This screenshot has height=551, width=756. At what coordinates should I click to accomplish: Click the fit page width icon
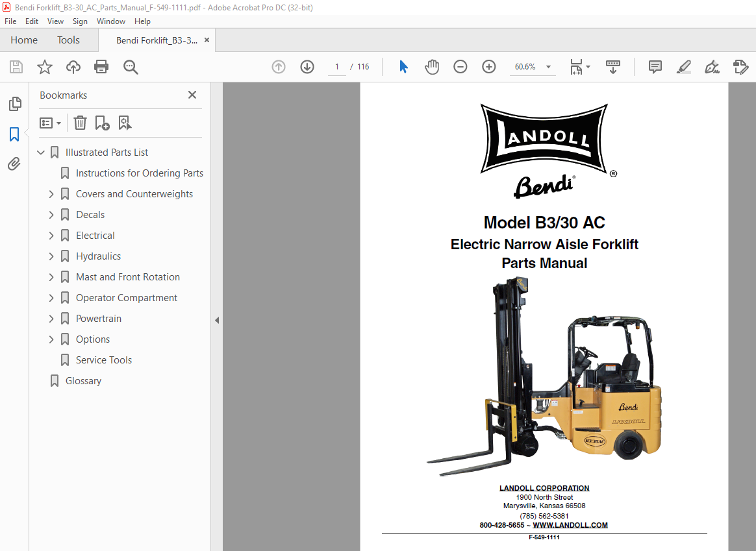pos(576,66)
